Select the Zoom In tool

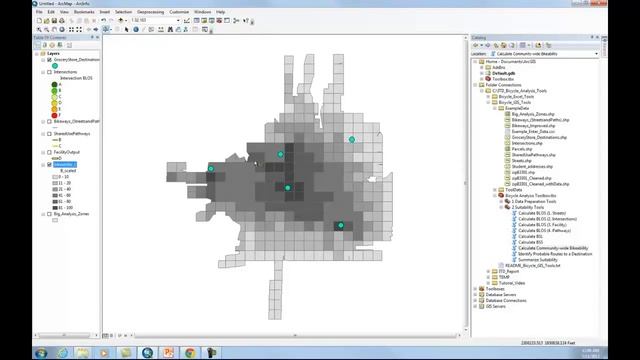pos(39,29)
